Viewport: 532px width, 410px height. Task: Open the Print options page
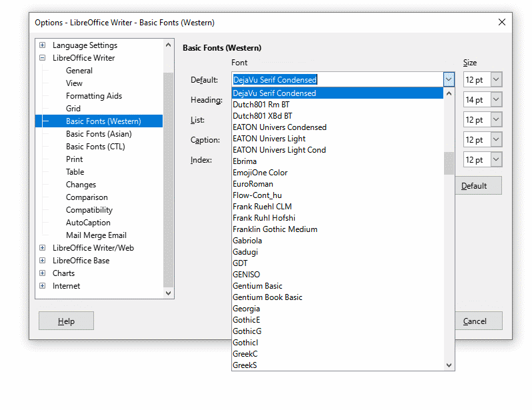pyautogui.click(x=74, y=159)
